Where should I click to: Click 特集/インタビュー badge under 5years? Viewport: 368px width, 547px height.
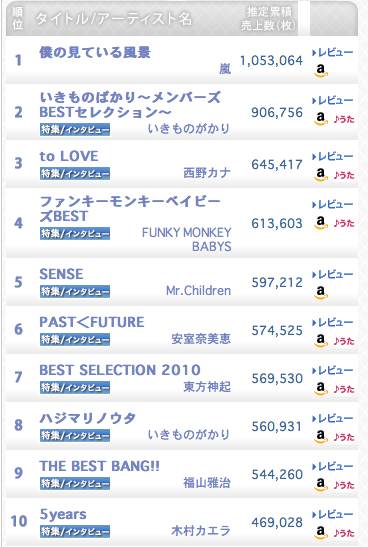point(75,531)
